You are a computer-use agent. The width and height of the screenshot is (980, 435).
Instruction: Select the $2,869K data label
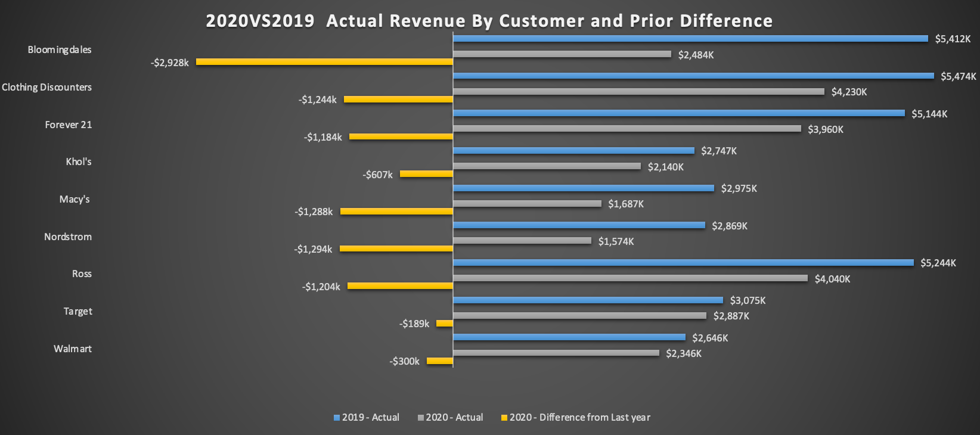point(730,226)
